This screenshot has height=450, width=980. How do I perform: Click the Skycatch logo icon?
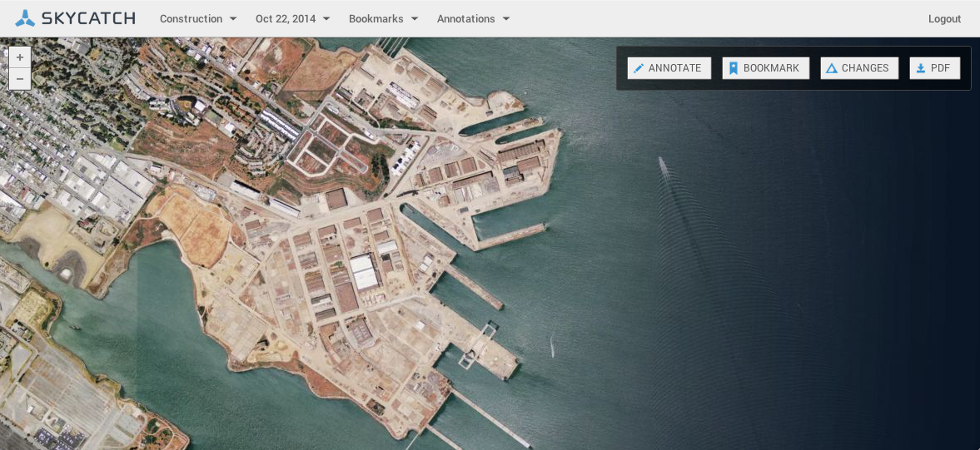[x=25, y=18]
